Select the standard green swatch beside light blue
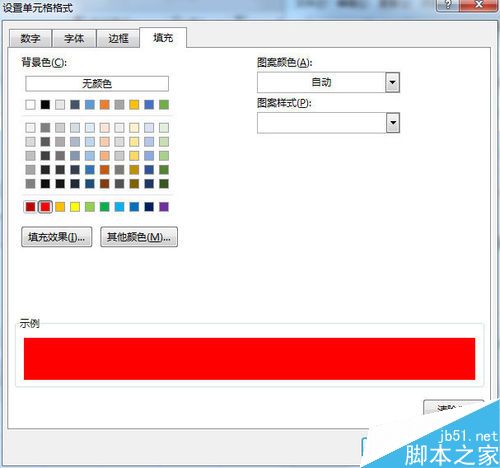 105,207
